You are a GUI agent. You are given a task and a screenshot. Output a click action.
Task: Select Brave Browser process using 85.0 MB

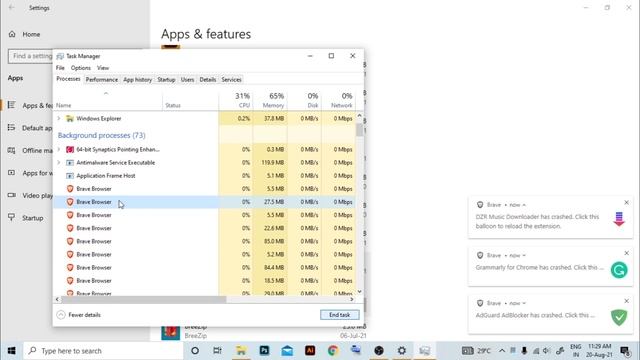click(x=204, y=241)
